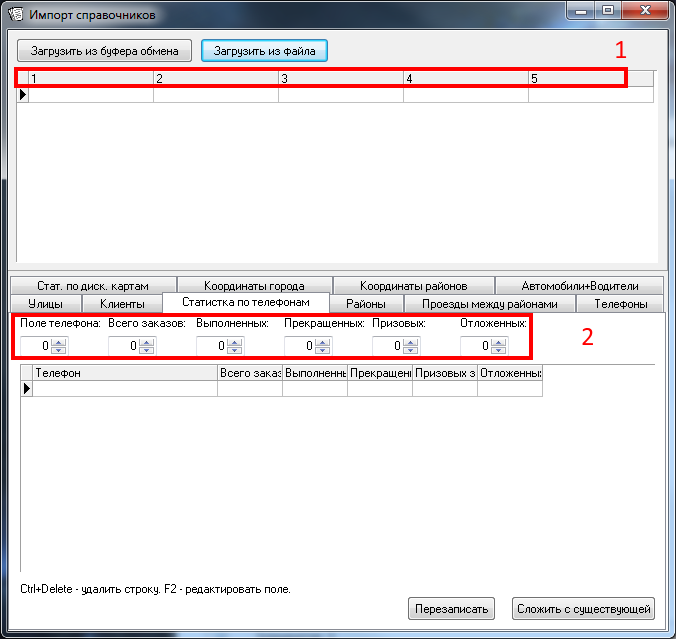Click the first cell under column 1

click(x=90, y=95)
